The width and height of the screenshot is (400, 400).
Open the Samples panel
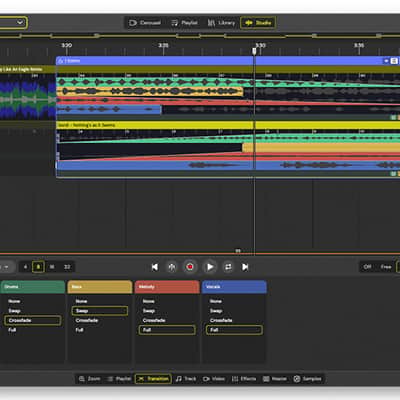click(307, 379)
